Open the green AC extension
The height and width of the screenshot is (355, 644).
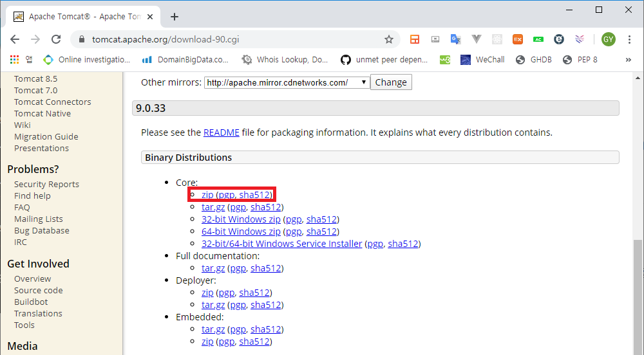(x=538, y=39)
